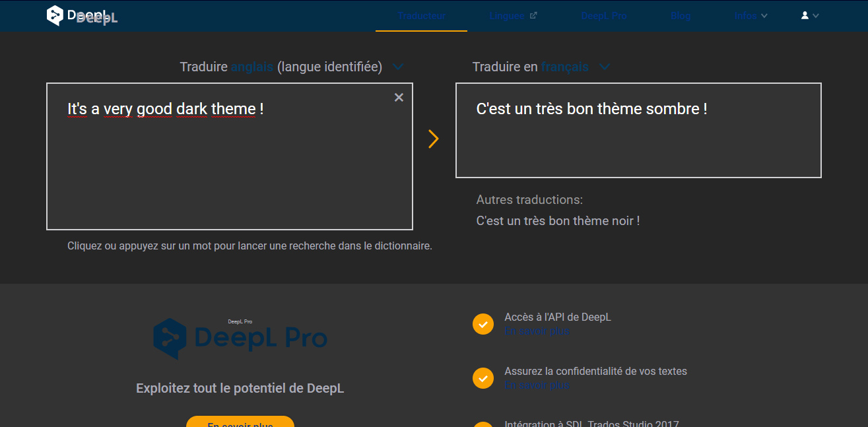Viewport: 868px width, 427px height.
Task: Open the DeepL Pro menu item
Action: click(603, 16)
